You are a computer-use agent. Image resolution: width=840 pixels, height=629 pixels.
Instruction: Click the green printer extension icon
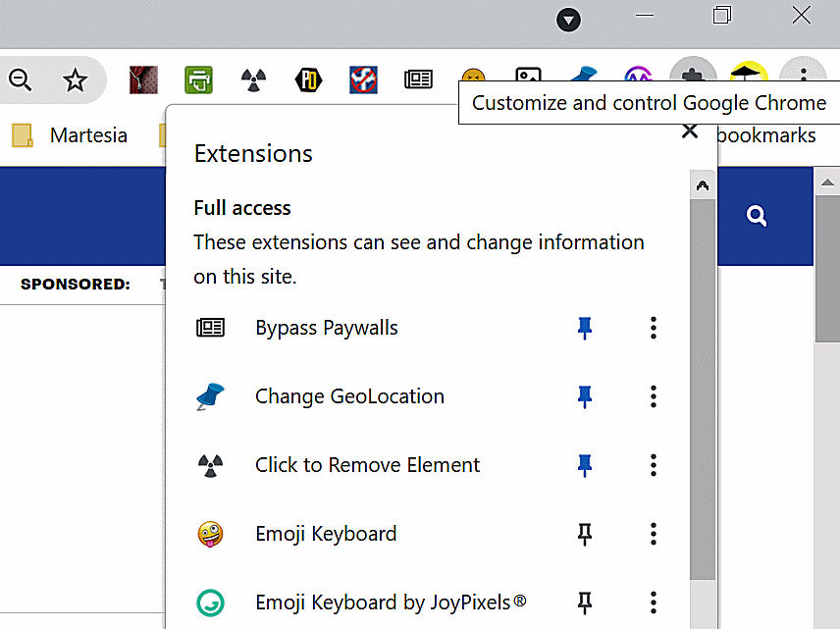point(199,79)
